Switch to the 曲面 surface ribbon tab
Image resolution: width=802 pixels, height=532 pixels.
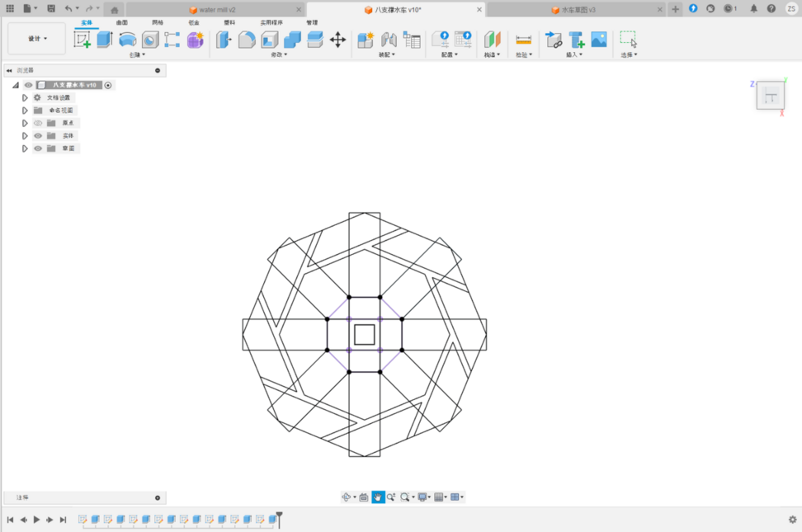click(121, 22)
